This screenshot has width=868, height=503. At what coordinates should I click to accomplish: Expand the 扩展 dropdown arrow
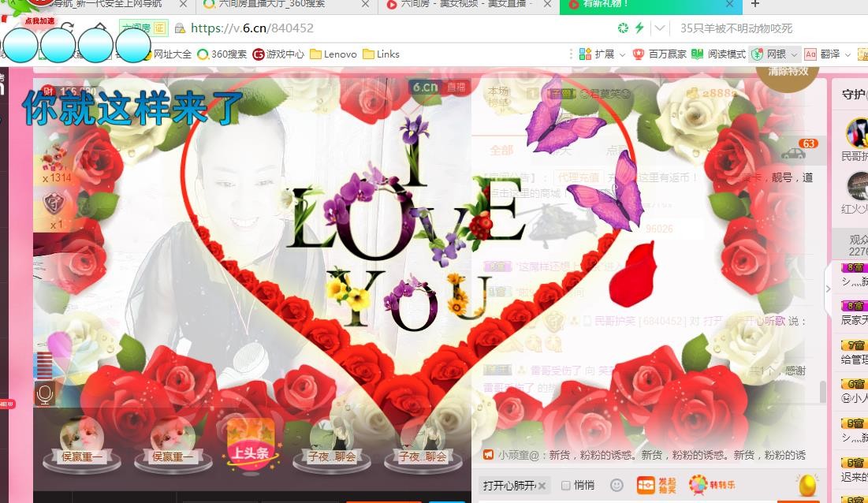[x=622, y=54]
